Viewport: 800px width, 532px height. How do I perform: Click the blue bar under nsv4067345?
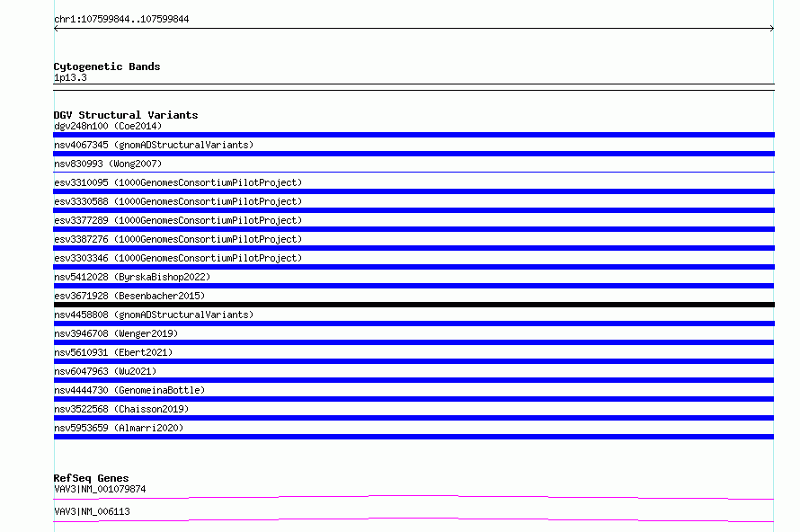pyautogui.click(x=413, y=154)
